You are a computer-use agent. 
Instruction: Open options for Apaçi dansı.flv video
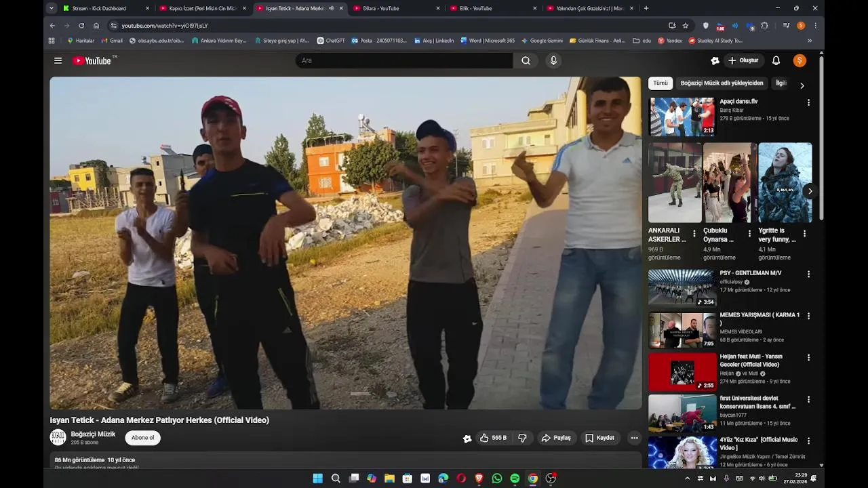click(x=808, y=102)
